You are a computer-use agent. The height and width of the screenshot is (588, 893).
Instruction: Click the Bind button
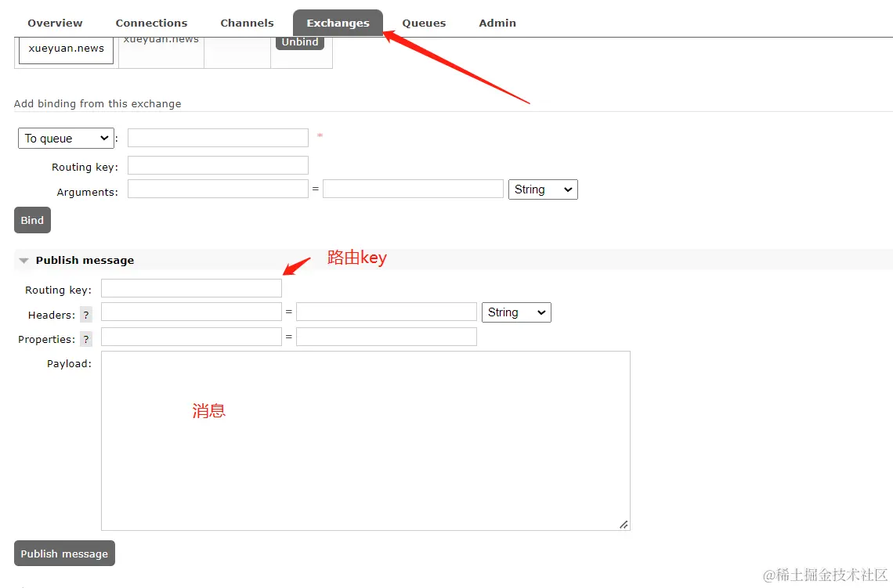(32, 220)
